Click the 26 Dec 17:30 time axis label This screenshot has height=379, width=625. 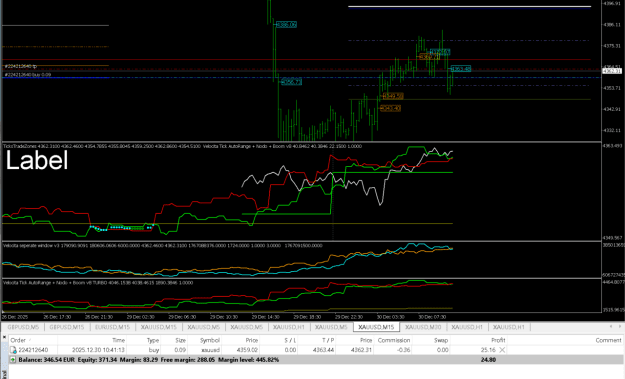(x=57, y=317)
